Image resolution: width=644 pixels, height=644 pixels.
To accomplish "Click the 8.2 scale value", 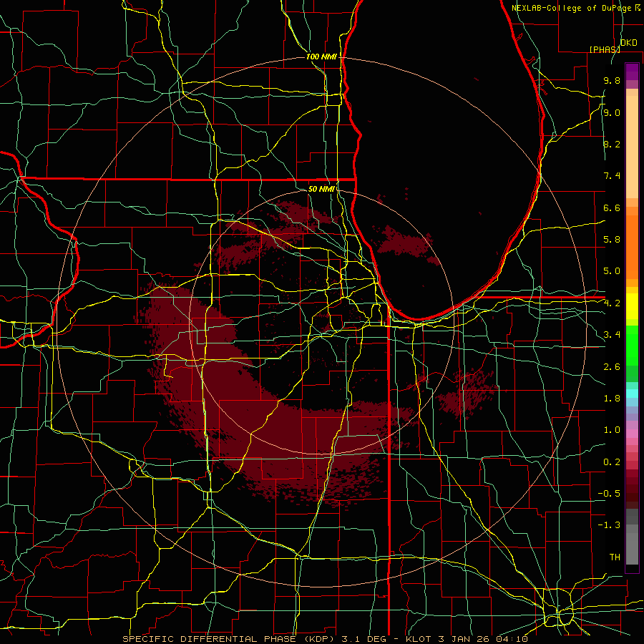I will point(612,144).
